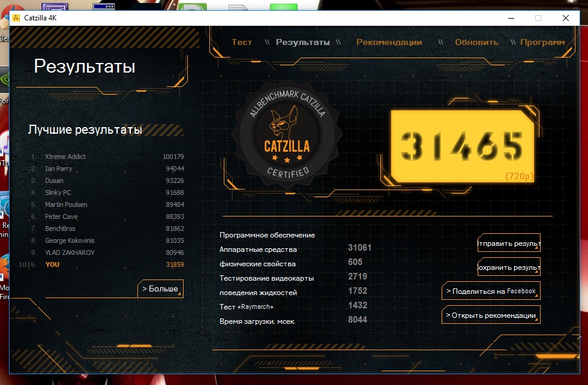Switch to the Результаты tab
Screen dimensions: 588x385
tap(302, 43)
